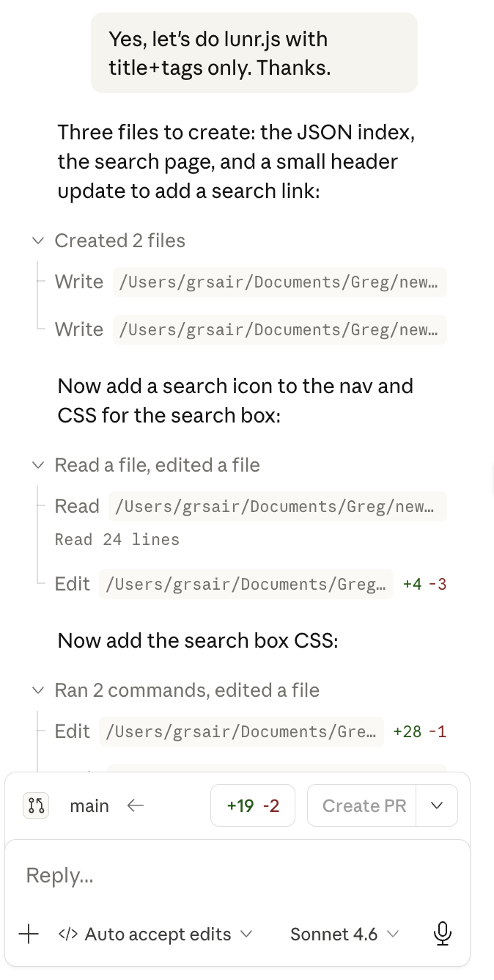Open the Edit entry showing +4 -3
494x980 pixels.
point(246,584)
